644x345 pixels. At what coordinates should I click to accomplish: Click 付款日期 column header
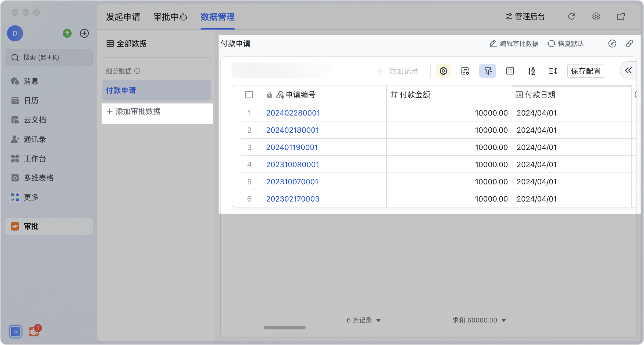point(540,95)
